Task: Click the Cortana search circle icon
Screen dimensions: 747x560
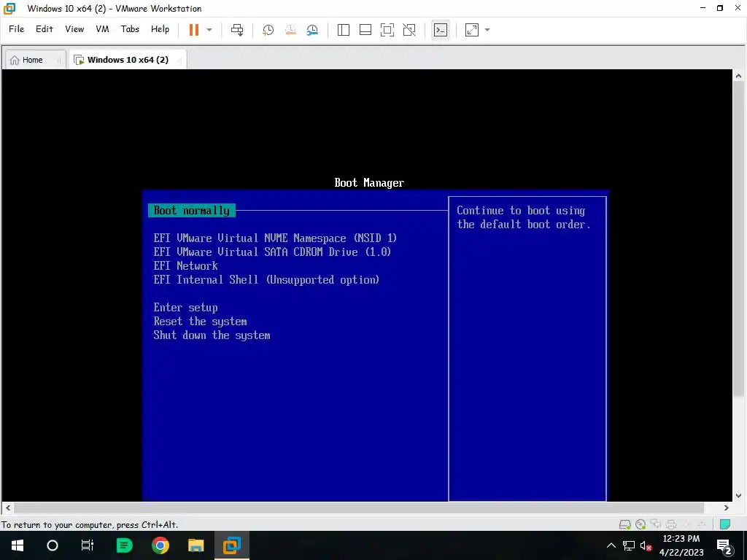Action: click(53, 545)
